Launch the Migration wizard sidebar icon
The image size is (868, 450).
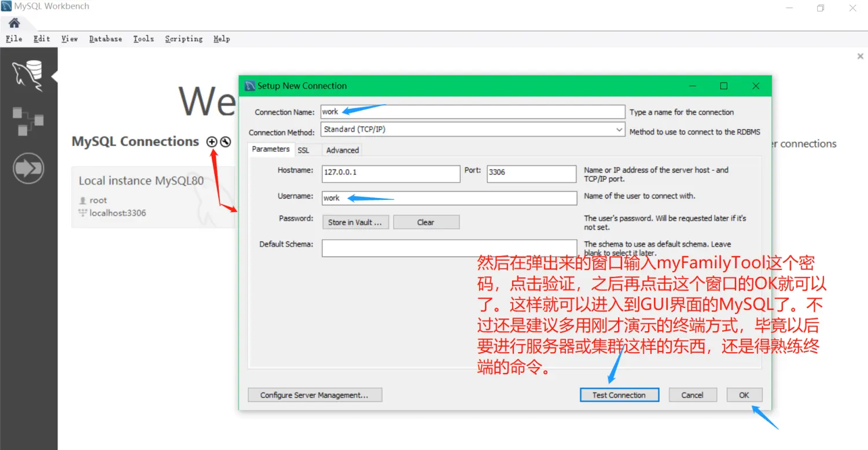[29, 168]
